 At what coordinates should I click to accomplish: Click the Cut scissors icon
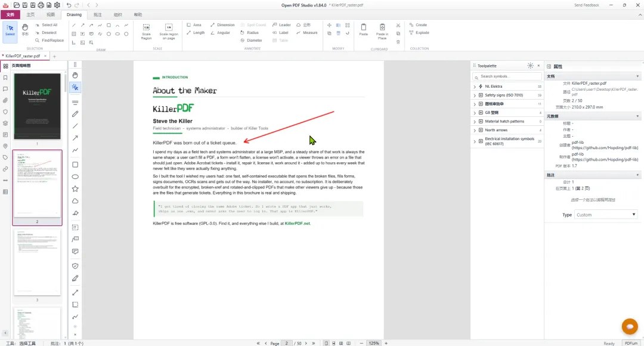pos(398,26)
